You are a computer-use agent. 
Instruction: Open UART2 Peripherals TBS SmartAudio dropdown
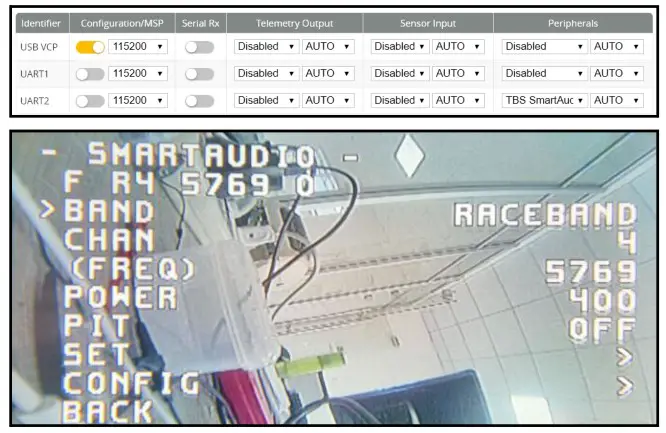(545, 100)
